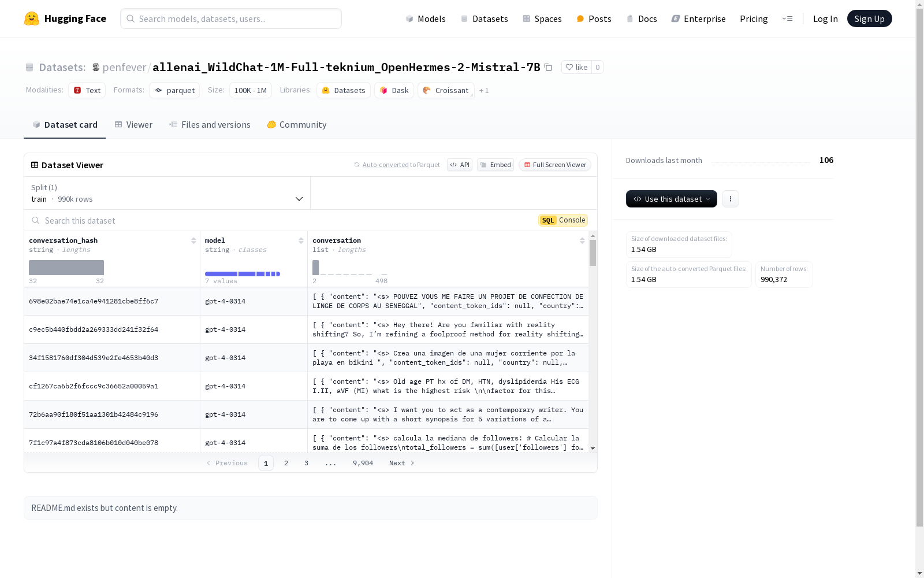
Task: Focus the main search models field
Action: tap(231, 18)
